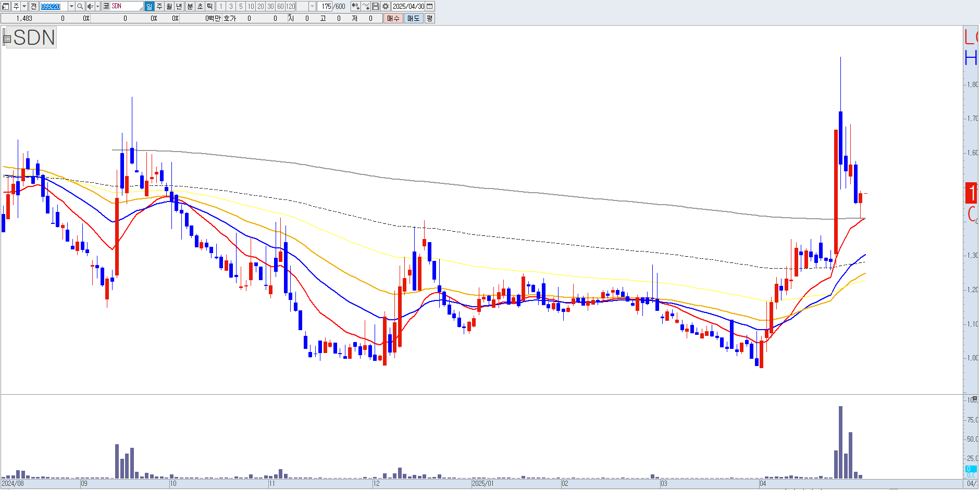The width and height of the screenshot is (980, 490).
Task: Choose the 20 interval button
Action: coord(260,6)
